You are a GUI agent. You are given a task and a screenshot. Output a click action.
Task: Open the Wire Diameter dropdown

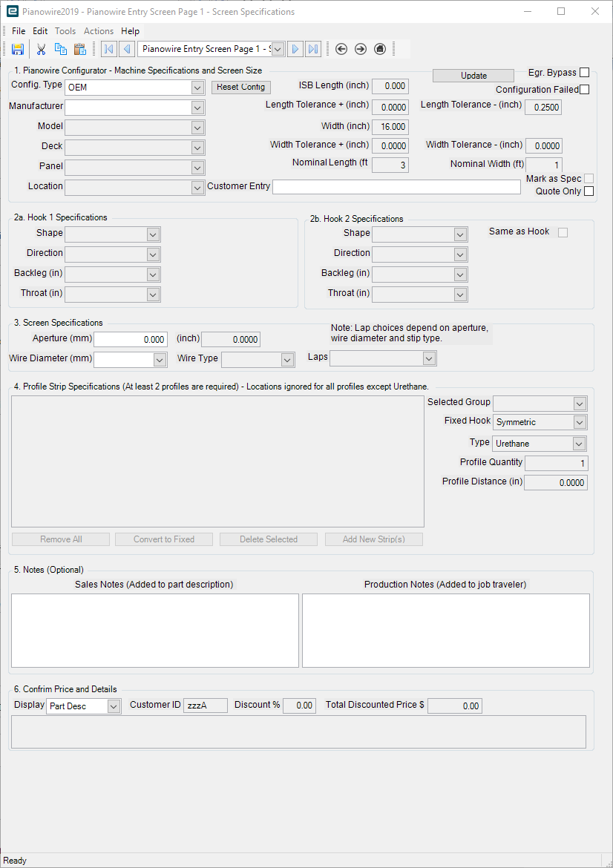pos(160,360)
